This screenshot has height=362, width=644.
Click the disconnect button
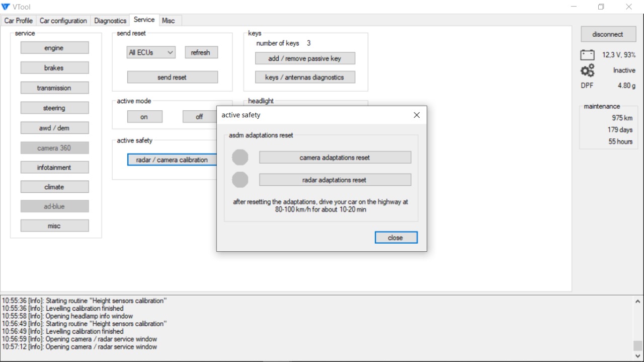tap(608, 34)
